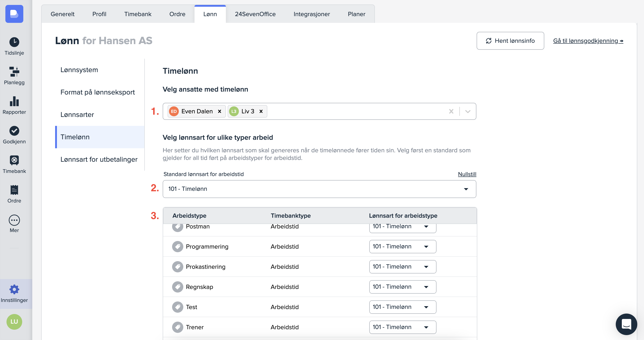
Task: Follow the Gå til lønnsgodkjenning link
Action: [588, 41]
